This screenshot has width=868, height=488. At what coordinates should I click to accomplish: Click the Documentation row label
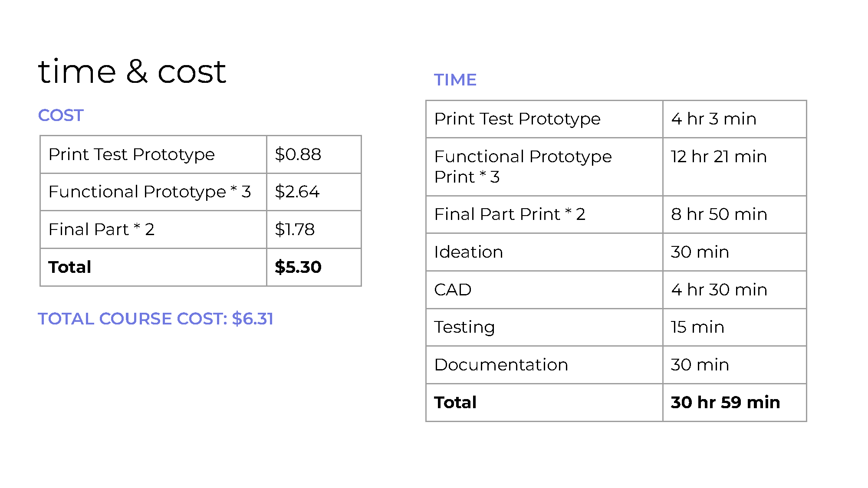[501, 365]
